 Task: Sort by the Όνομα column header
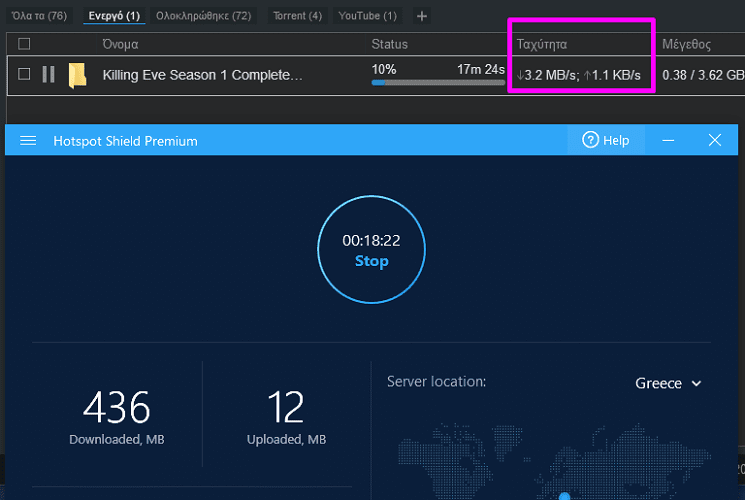click(120, 44)
